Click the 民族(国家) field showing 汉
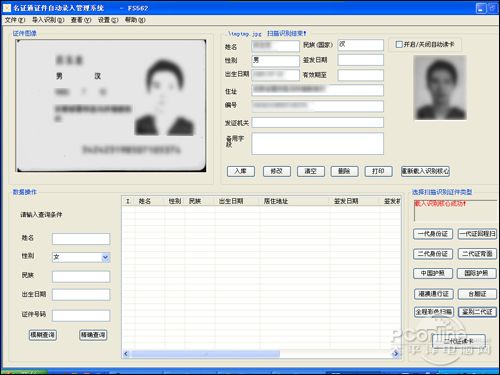 tap(361, 45)
